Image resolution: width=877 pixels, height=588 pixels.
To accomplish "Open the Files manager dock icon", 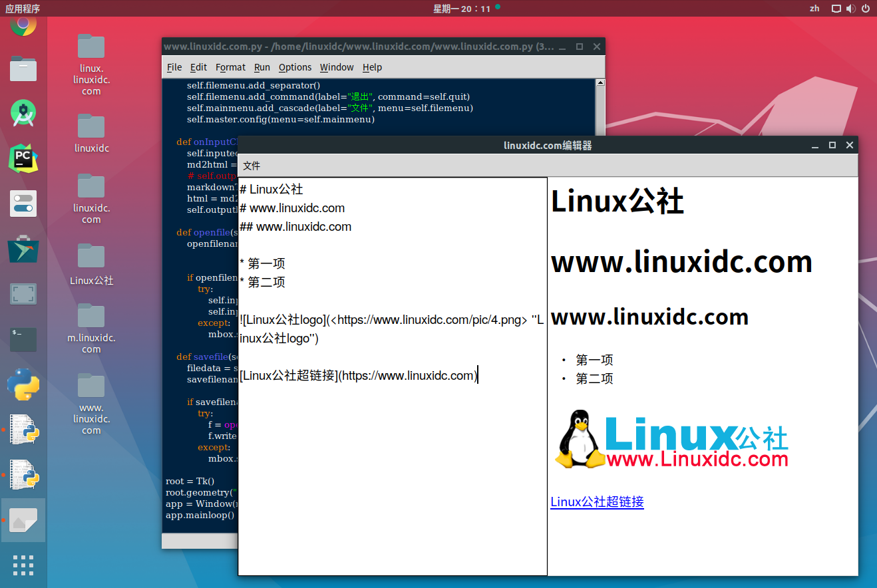I will (23, 69).
